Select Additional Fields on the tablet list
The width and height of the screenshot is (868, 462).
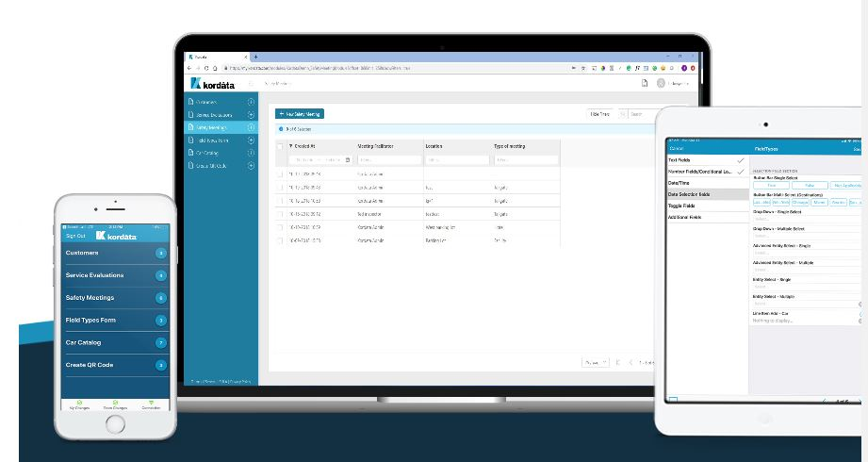tap(708, 217)
